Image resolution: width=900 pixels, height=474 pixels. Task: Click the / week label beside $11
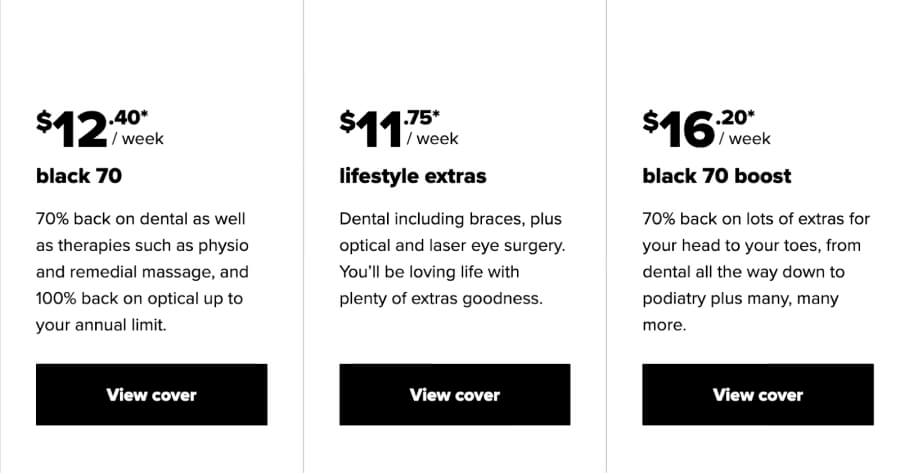click(432, 139)
